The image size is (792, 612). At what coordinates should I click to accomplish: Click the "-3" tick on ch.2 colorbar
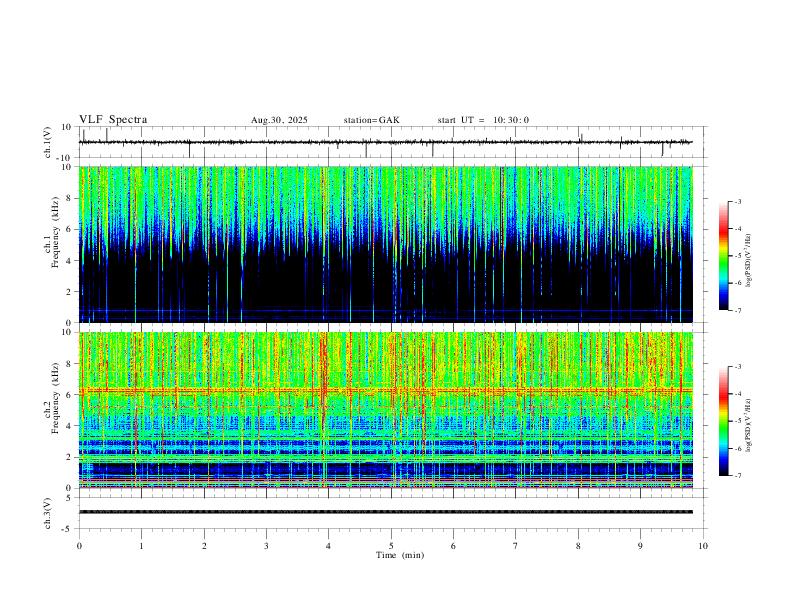pyautogui.click(x=738, y=367)
